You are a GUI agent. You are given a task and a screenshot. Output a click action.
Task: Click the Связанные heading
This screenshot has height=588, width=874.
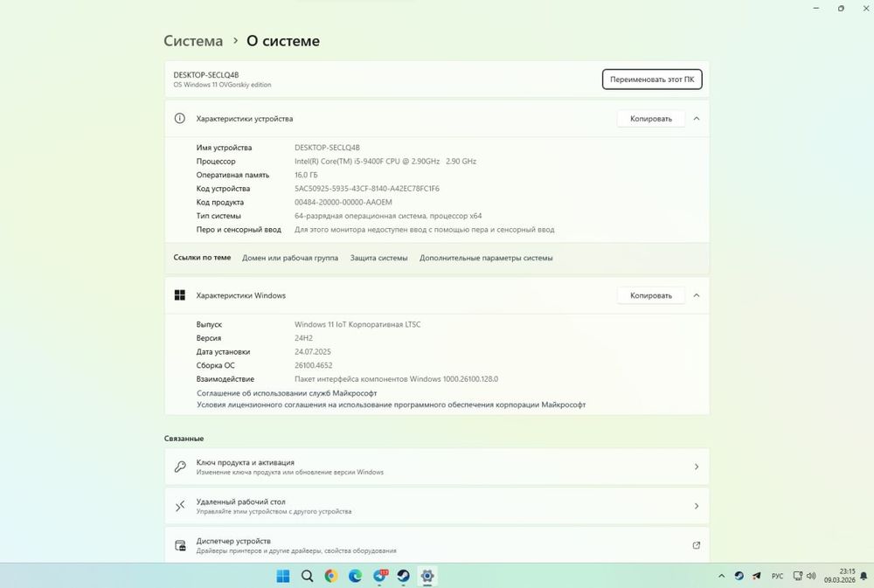(184, 439)
